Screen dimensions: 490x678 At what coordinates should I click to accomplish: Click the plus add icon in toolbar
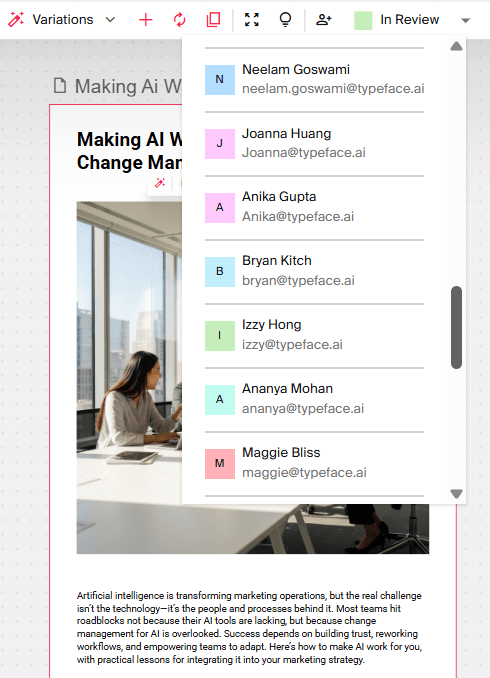pyautogui.click(x=146, y=19)
